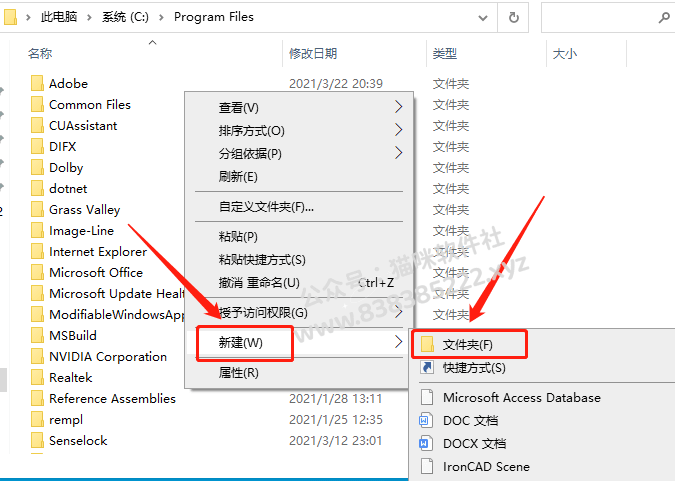Image resolution: width=675 pixels, height=481 pixels.
Task: Click the refresh icon beside address bar
Action: pyautogui.click(x=513, y=18)
